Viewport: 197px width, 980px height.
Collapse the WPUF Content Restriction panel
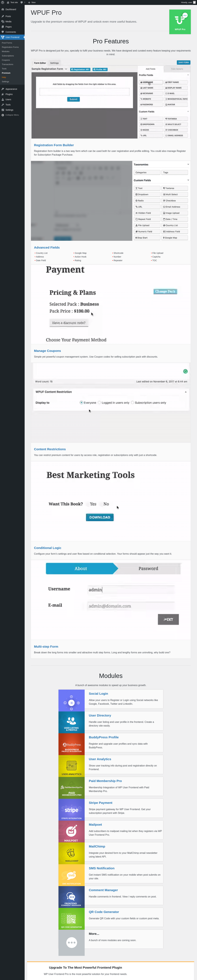click(x=186, y=392)
